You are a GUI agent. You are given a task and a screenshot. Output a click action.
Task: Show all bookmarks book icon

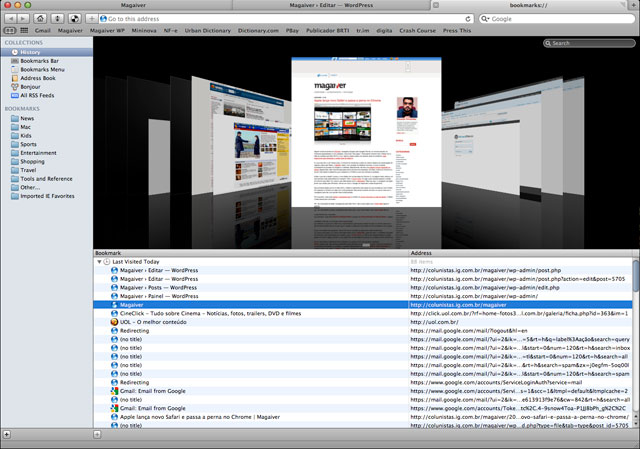(x=10, y=31)
